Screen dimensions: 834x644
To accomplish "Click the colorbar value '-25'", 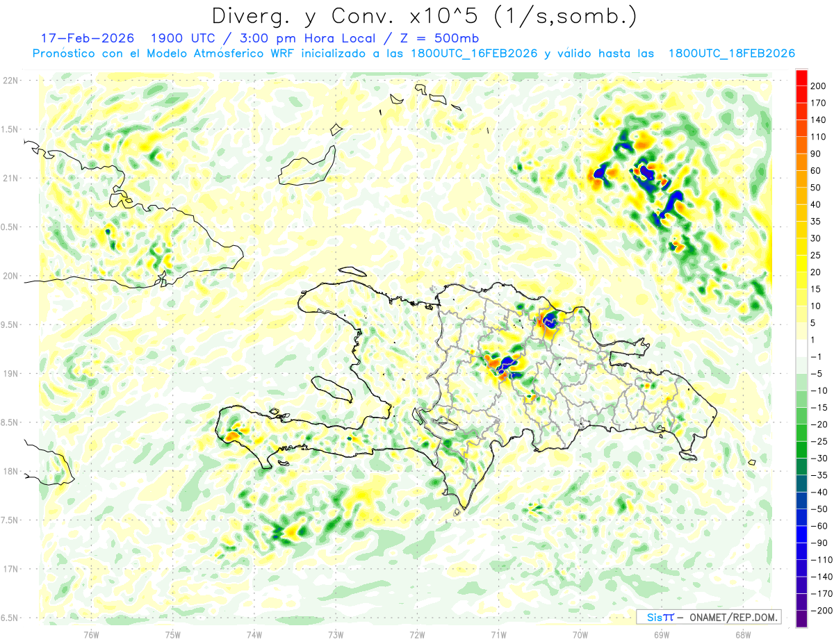I will 821,441.
